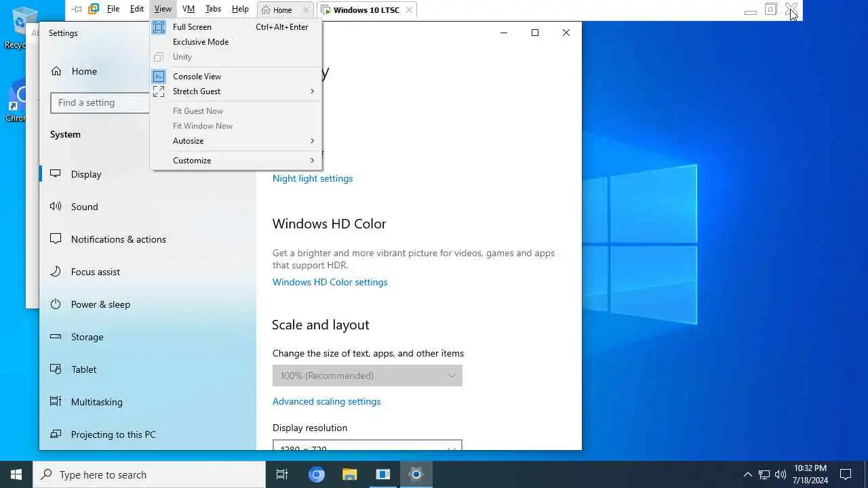Open File Explorer from taskbar
Image resolution: width=868 pixels, height=488 pixels.
pos(349,474)
